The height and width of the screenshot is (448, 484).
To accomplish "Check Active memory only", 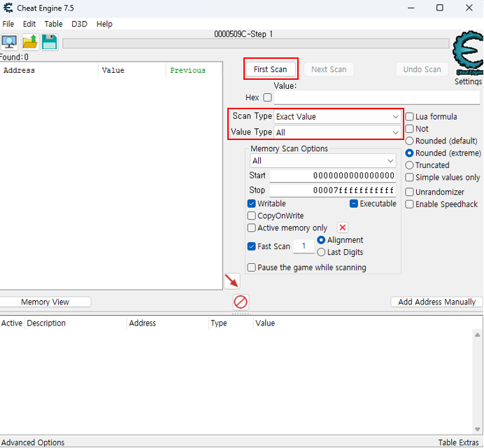I will [252, 228].
